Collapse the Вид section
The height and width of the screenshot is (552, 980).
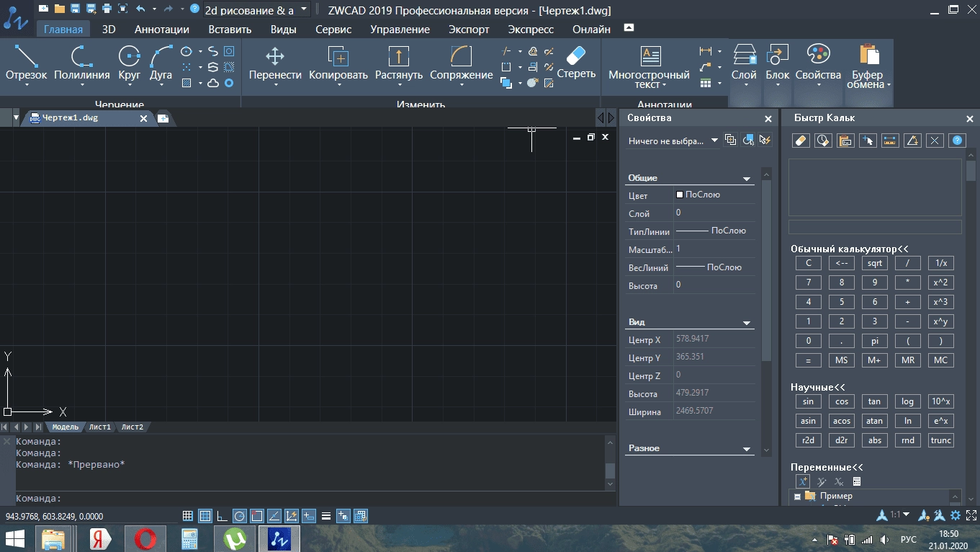click(x=747, y=323)
